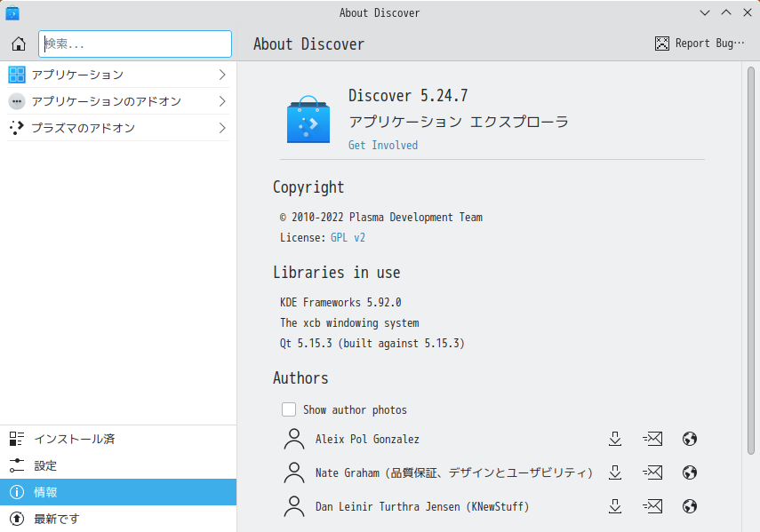Expand the アプリケーションのアドオン category chevron
The height and width of the screenshot is (532, 760).
coord(224,101)
